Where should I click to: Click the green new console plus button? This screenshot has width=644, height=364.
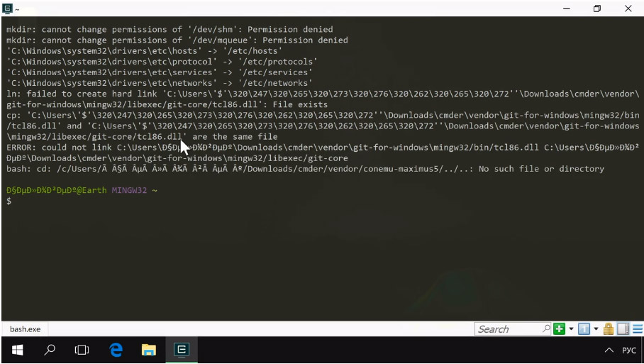click(x=559, y=329)
